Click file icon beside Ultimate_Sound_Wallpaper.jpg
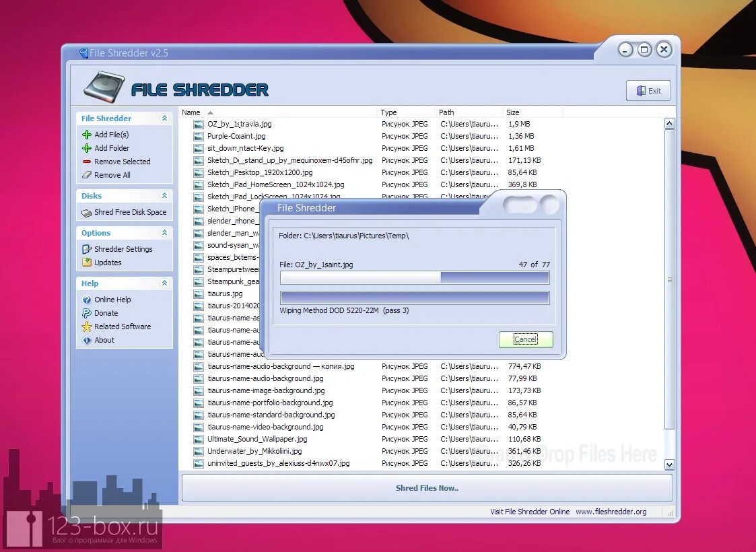756x552 pixels. pos(199,439)
